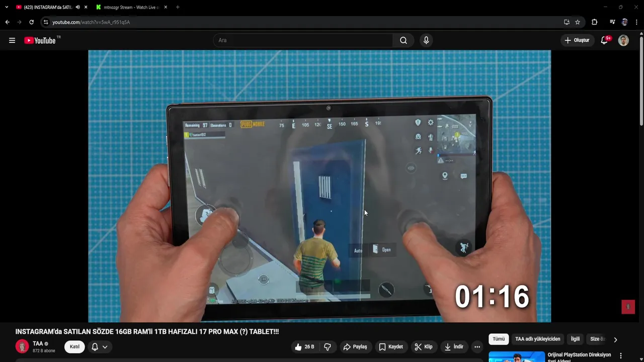Open Orijinal PlayStation Direksiyon video thumbnail
Screen dimensions: 644x362
coord(517,357)
